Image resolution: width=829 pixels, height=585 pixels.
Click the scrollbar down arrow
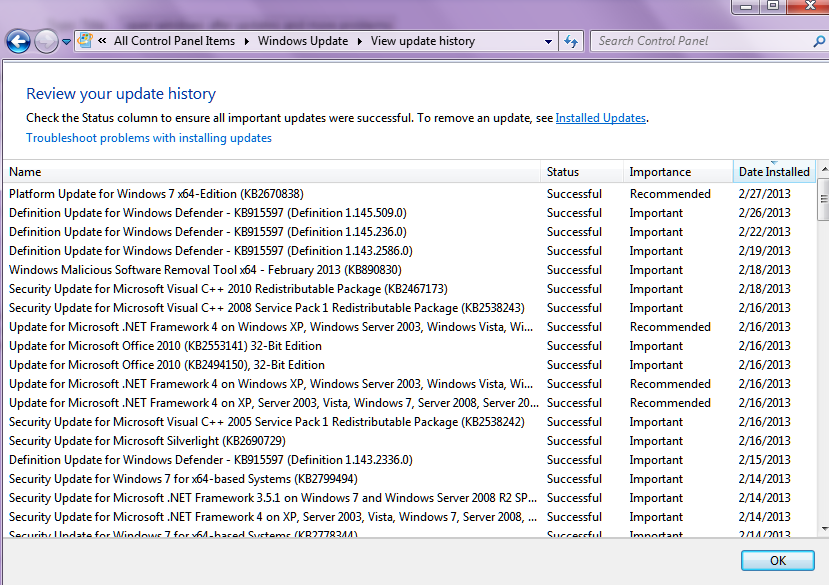824,528
